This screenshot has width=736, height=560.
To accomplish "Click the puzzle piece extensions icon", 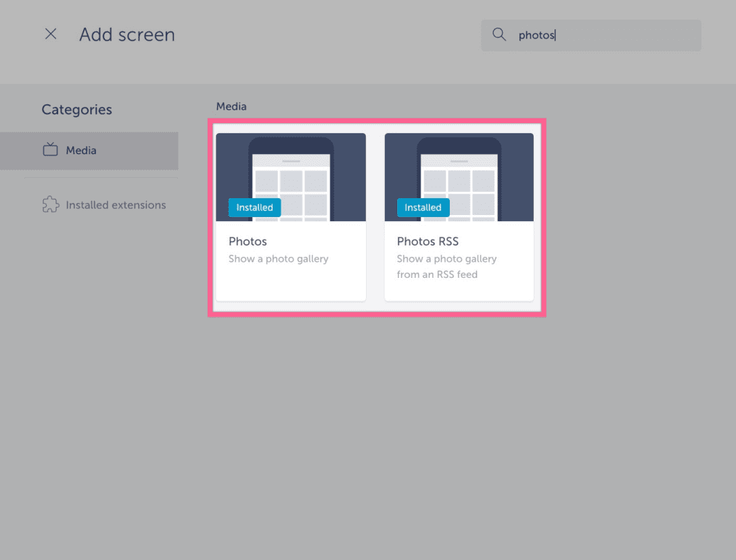I will click(x=51, y=204).
